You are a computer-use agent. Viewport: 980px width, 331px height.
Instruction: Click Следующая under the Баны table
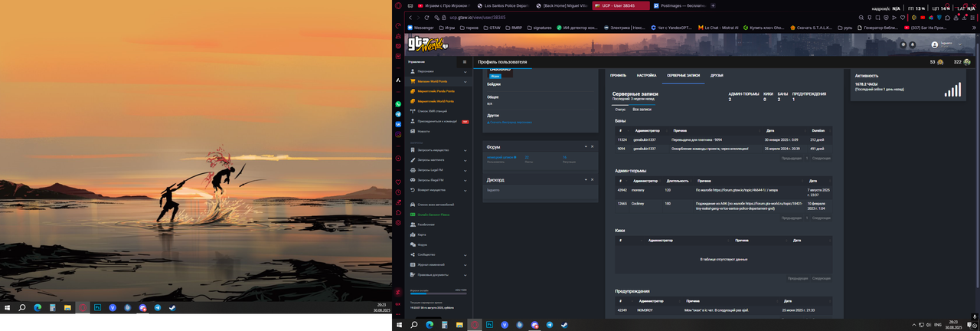pyautogui.click(x=821, y=158)
